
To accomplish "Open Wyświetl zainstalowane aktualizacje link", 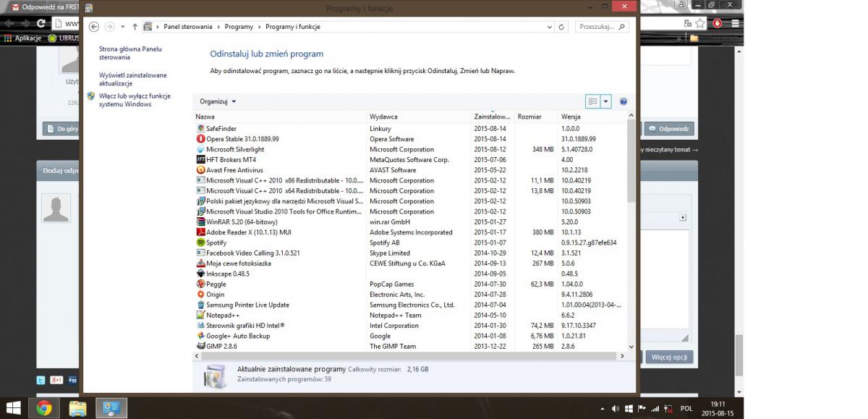I will (133, 79).
